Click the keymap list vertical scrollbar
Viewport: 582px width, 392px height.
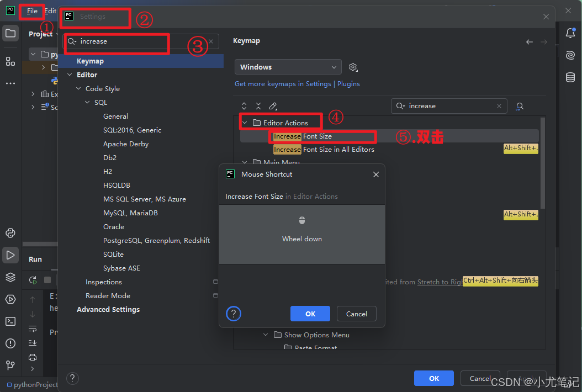point(543,163)
